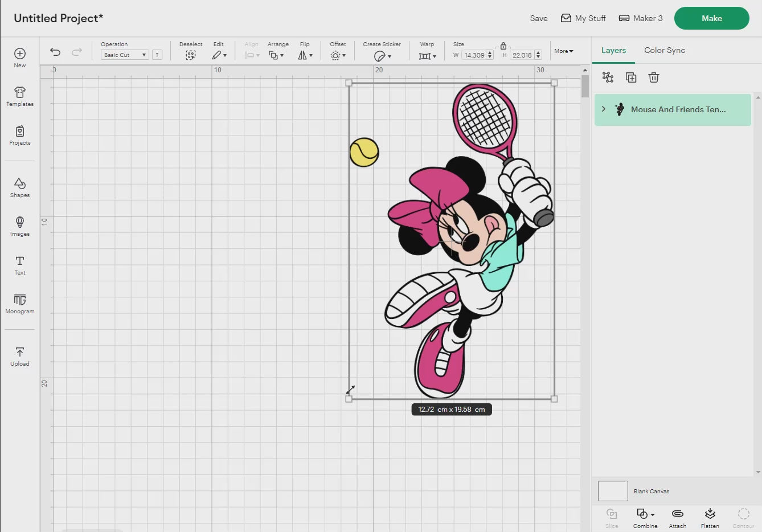The width and height of the screenshot is (762, 532).
Task: Open the Arrange dropdown
Action: pyautogui.click(x=276, y=55)
